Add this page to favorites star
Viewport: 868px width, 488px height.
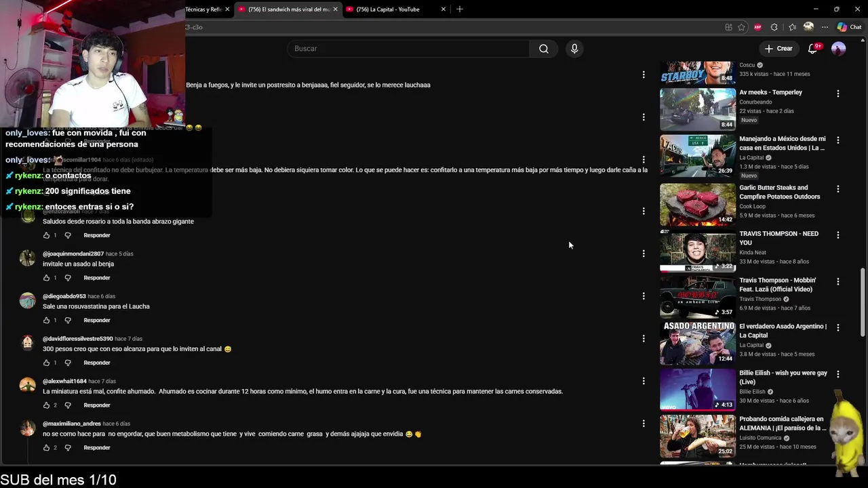[x=741, y=27]
